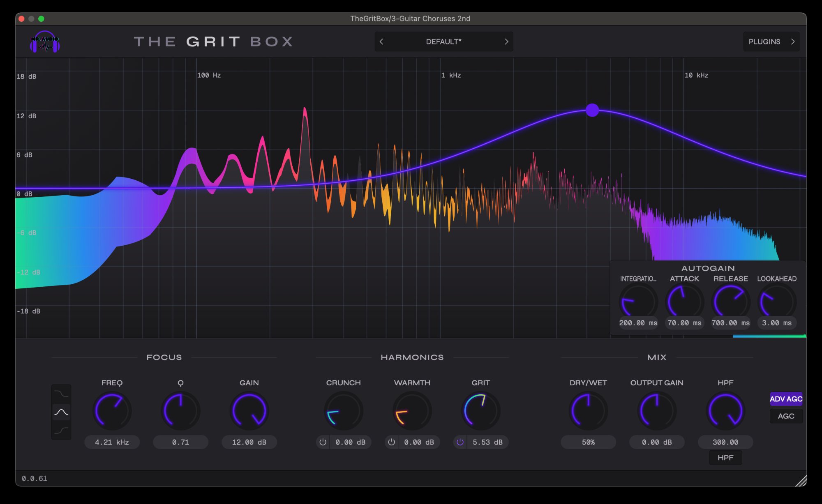Click the HPF button below the HPF knob
The image size is (822, 504).
coord(725,458)
